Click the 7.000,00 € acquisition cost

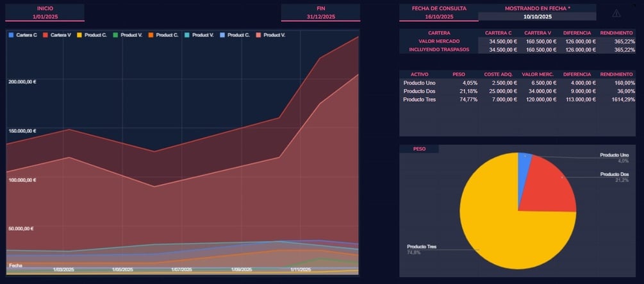pos(504,99)
